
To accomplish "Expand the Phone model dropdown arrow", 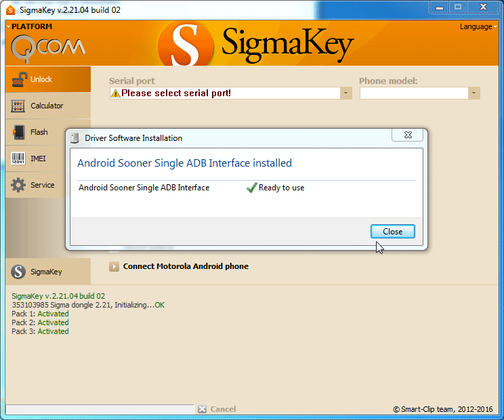I will point(474,93).
